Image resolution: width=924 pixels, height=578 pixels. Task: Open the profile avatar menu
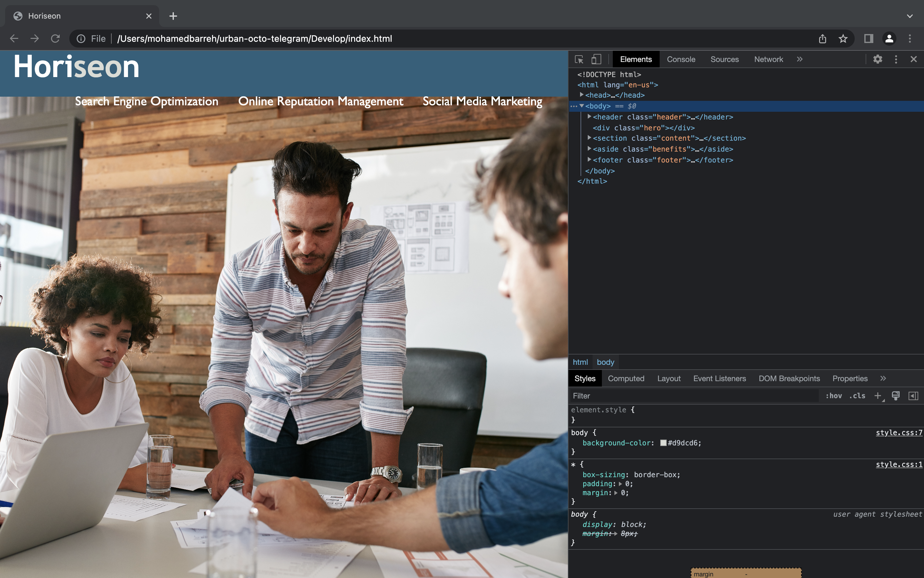pos(889,39)
